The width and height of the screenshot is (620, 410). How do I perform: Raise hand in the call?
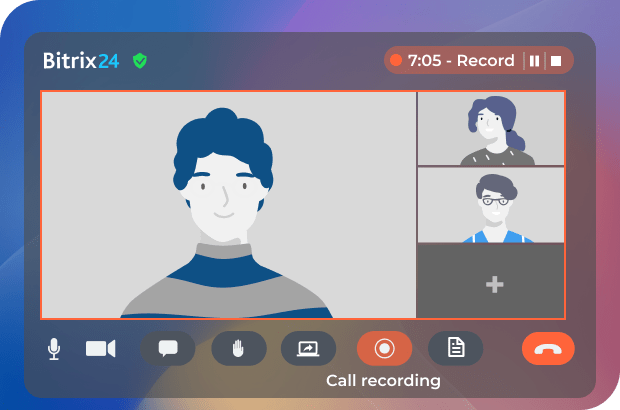pos(239,348)
